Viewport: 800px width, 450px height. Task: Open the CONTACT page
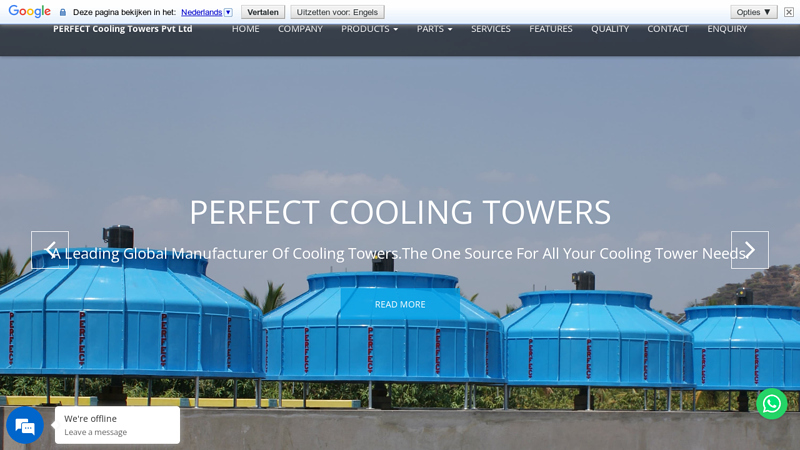tap(668, 29)
